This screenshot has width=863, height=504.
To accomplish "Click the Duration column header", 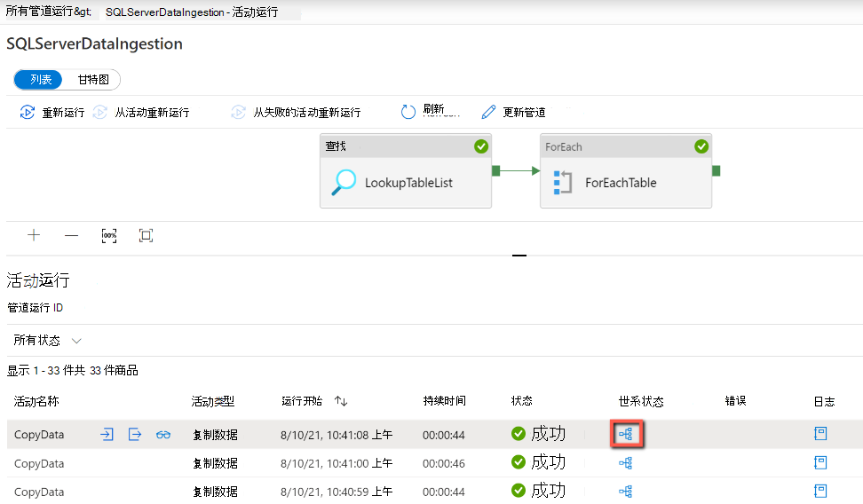I will pyautogui.click(x=444, y=401).
